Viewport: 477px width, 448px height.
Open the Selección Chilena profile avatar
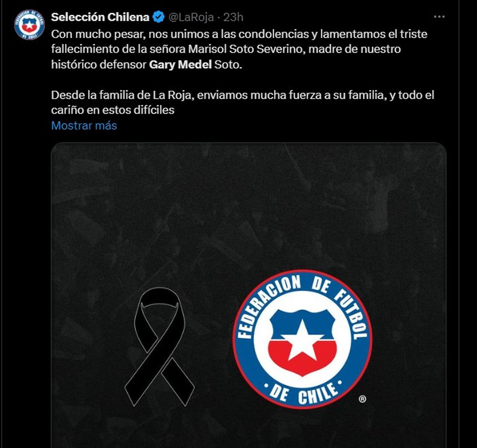pos(29,24)
